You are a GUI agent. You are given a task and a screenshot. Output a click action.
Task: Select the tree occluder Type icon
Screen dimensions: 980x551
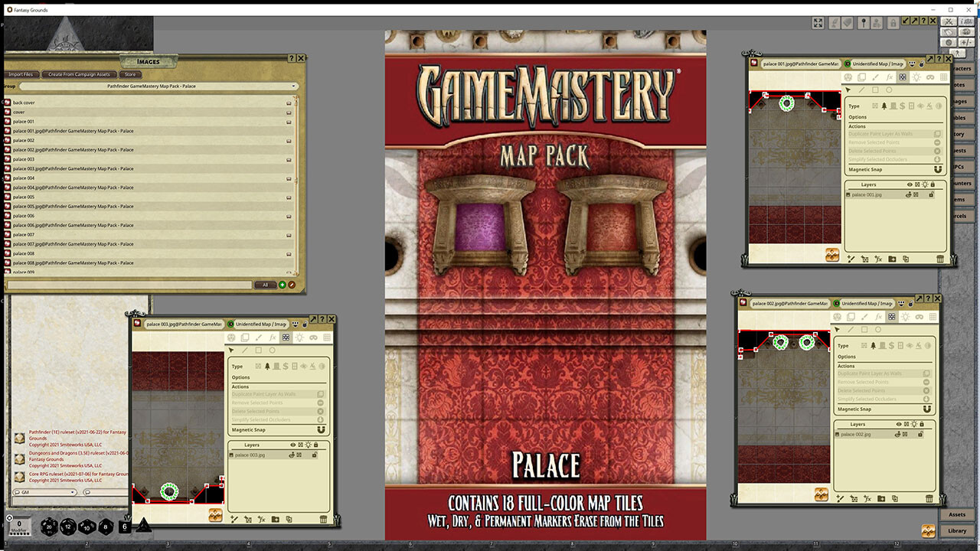pos(884,105)
